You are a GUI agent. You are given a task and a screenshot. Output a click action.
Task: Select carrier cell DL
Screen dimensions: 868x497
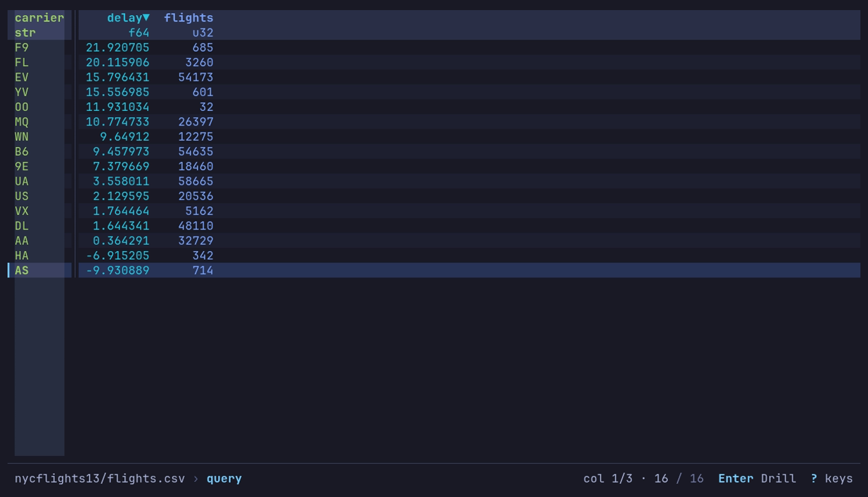[21, 226]
